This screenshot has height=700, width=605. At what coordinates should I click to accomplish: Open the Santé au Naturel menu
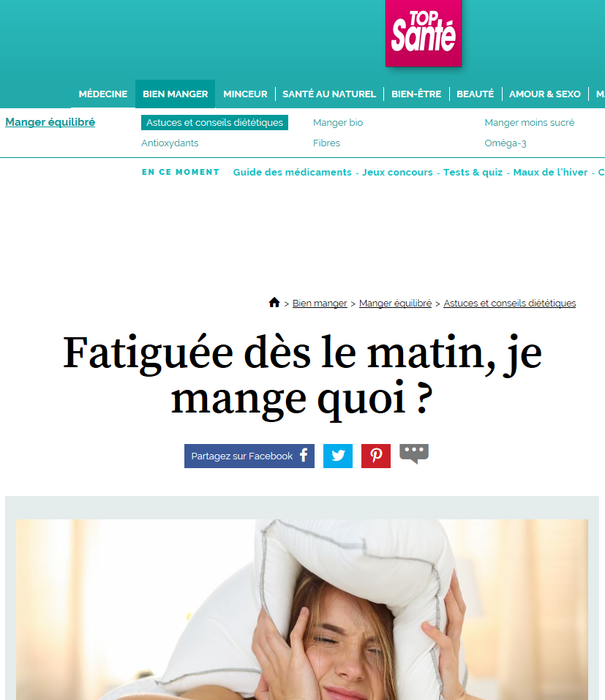(x=329, y=94)
